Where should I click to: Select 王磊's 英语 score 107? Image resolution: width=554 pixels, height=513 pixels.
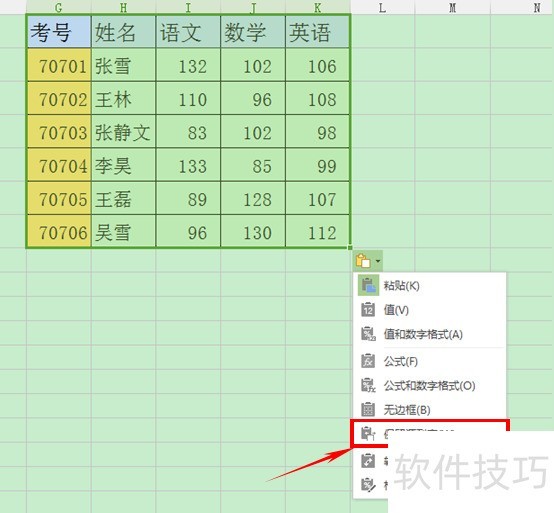click(x=317, y=198)
